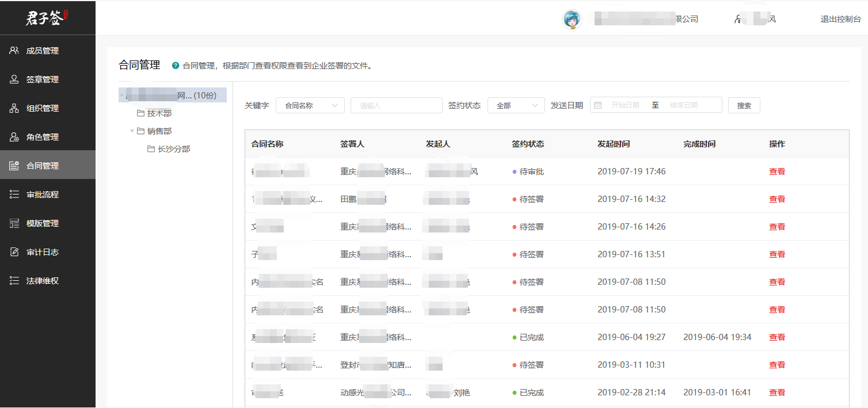Image resolution: width=868 pixels, height=408 pixels.
Task: View contract sent 2019-07-16 14:32
Action: coord(777,199)
